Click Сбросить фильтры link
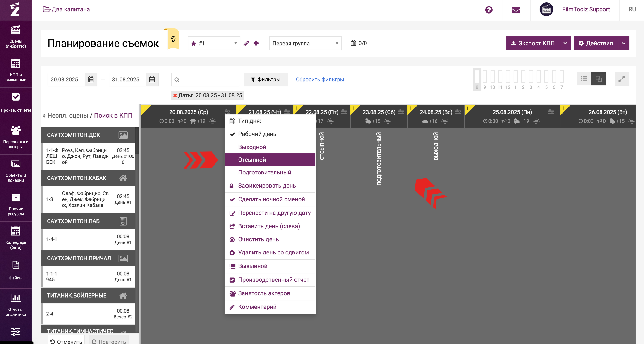 click(x=320, y=79)
